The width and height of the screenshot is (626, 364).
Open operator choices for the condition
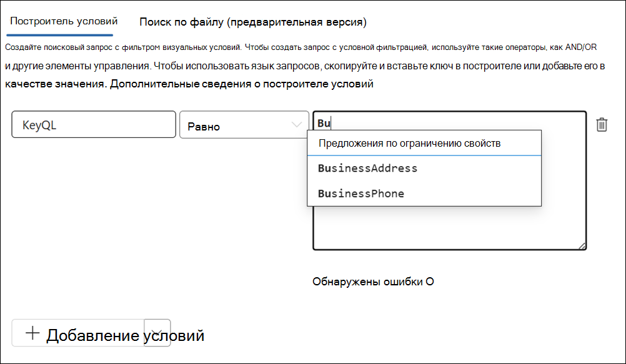[x=244, y=125]
